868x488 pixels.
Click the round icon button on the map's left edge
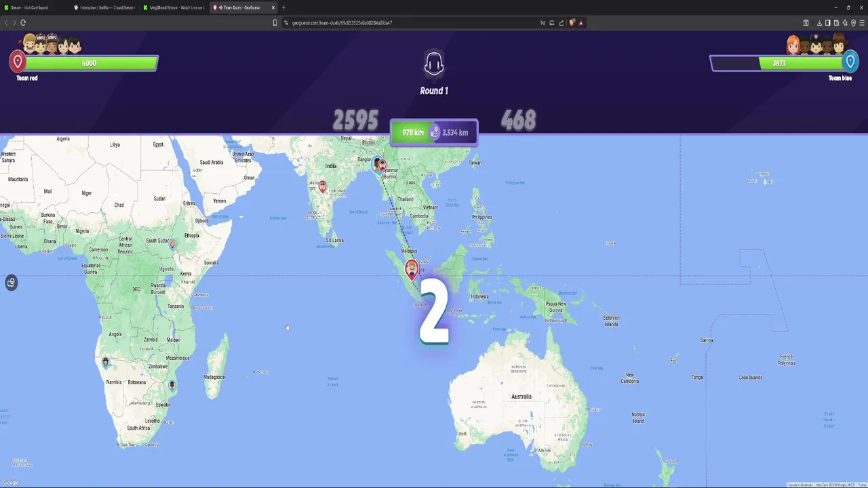[x=11, y=283]
